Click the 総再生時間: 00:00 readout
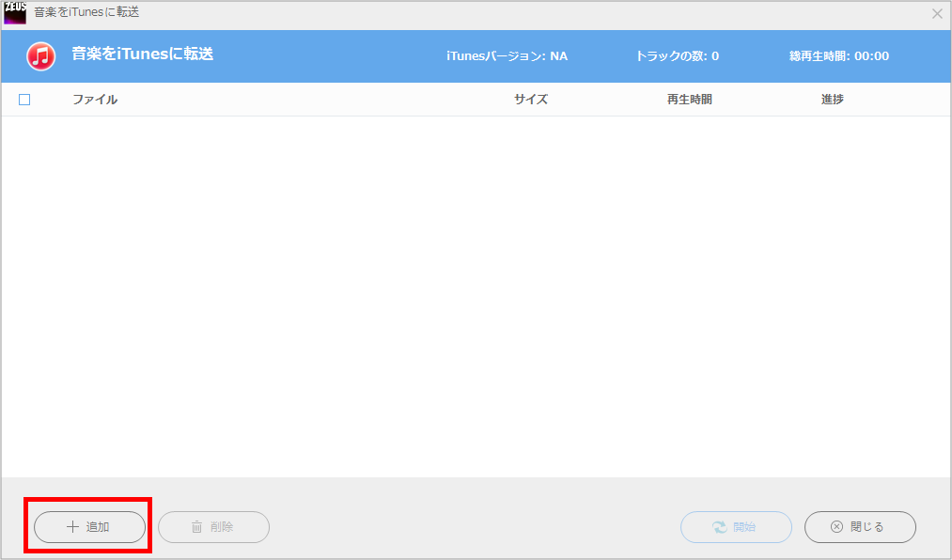The image size is (952, 560). [838, 56]
